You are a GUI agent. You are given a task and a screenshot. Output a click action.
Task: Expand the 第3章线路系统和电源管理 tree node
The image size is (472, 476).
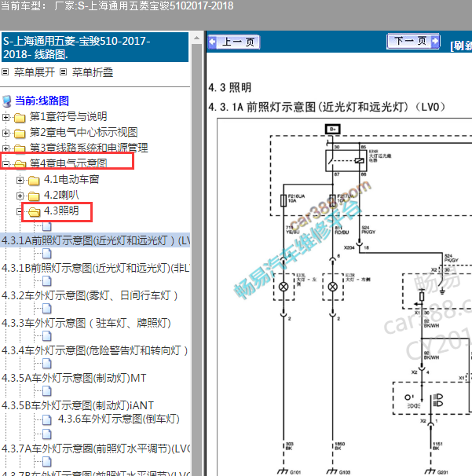(5, 148)
